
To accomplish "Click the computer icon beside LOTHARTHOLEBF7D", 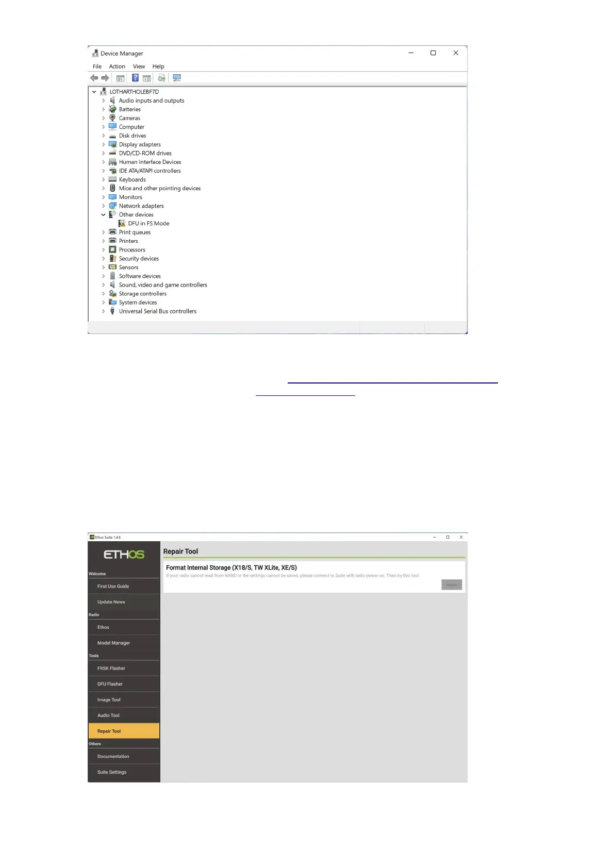I will 103,92.
